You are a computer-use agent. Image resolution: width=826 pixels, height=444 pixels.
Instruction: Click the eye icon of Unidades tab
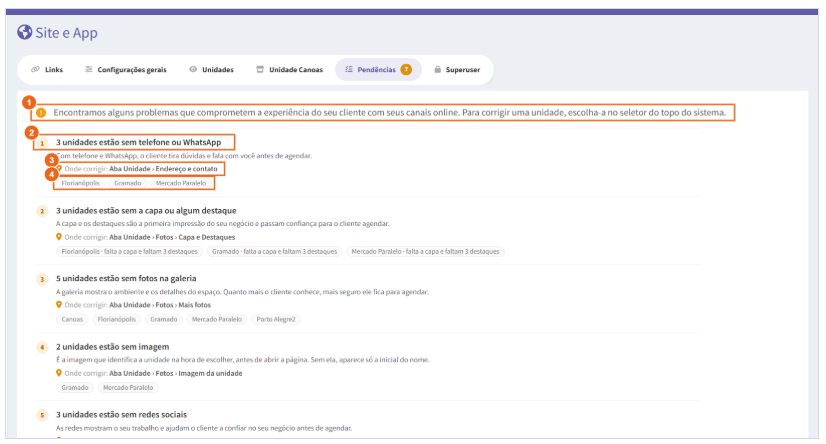193,69
